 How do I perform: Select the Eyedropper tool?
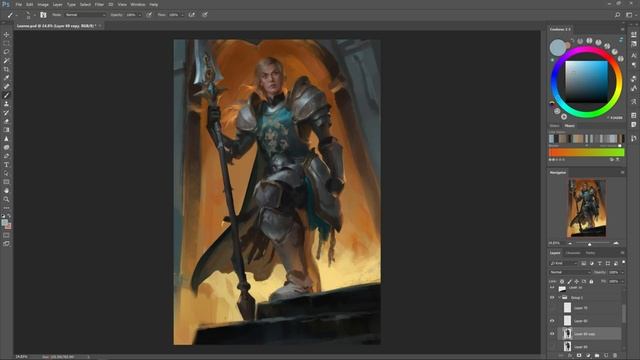pos(6,78)
